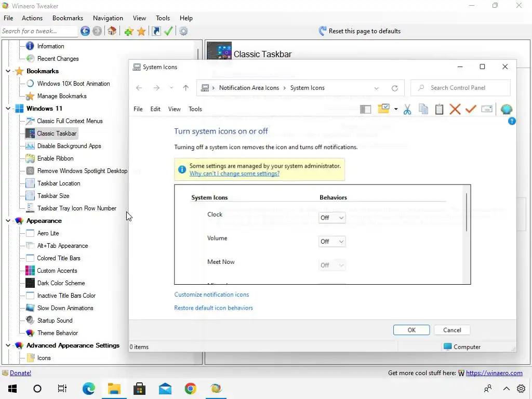The width and height of the screenshot is (532, 399).
Task: Open bookmarks with the yellow star icon
Action: click(141, 32)
